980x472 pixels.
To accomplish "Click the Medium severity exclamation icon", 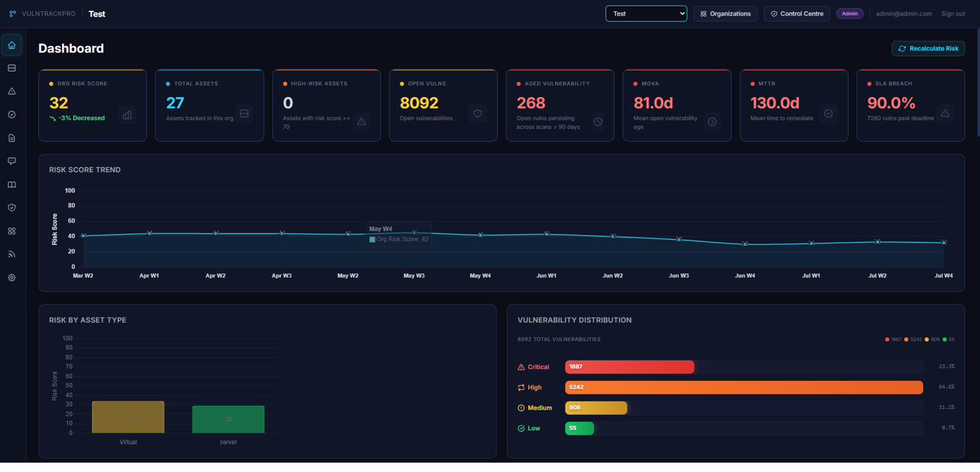I will 522,408.
